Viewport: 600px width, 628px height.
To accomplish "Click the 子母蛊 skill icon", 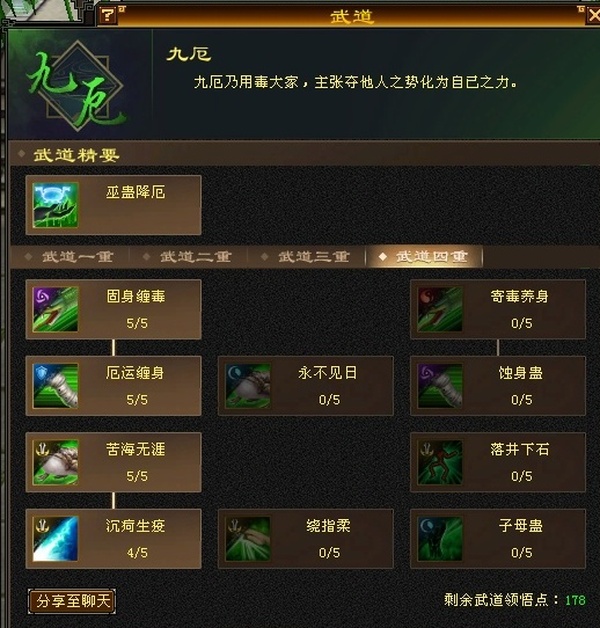I will pyautogui.click(x=440, y=539).
